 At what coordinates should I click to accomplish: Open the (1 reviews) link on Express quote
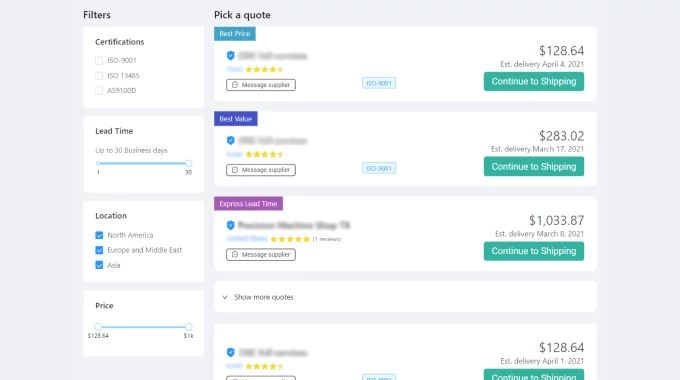point(327,239)
